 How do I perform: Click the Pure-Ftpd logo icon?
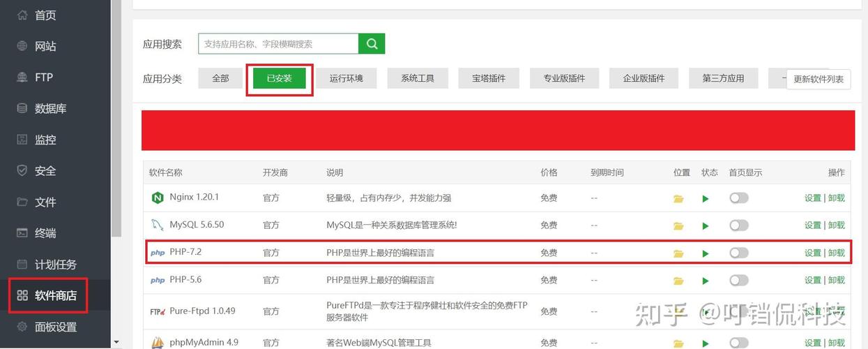(158, 311)
